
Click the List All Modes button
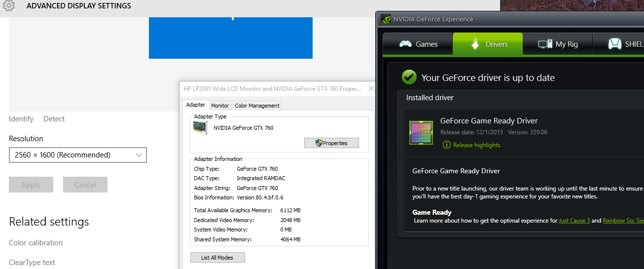tap(217, 257)
